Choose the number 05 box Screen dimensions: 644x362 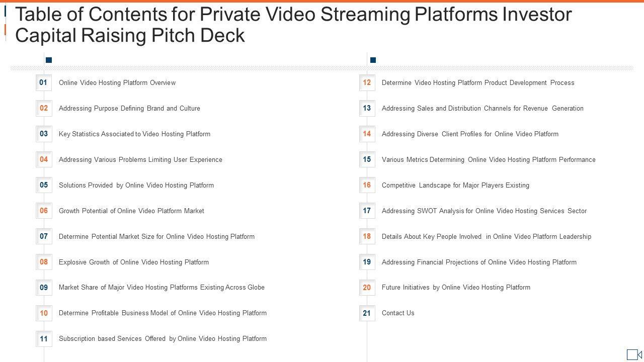[44, 185]
